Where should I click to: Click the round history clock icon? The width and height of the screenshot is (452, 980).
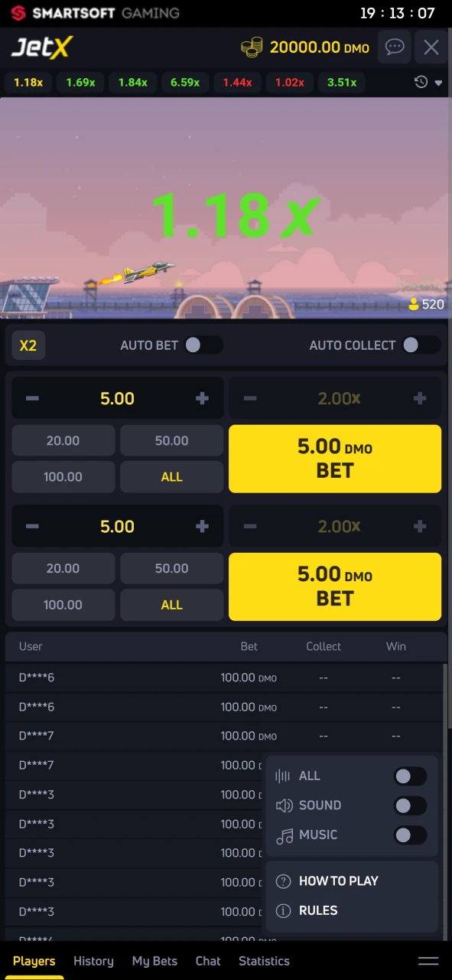421,82
